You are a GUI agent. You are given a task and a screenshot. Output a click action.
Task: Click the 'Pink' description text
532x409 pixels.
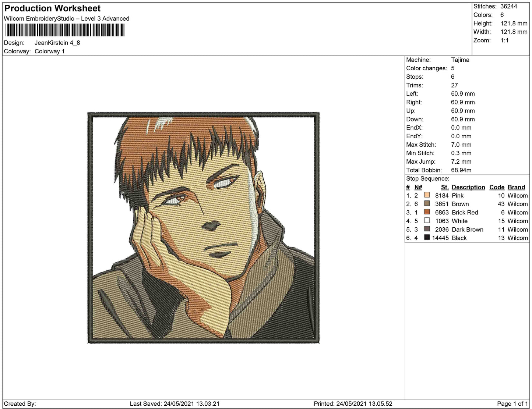458,195
